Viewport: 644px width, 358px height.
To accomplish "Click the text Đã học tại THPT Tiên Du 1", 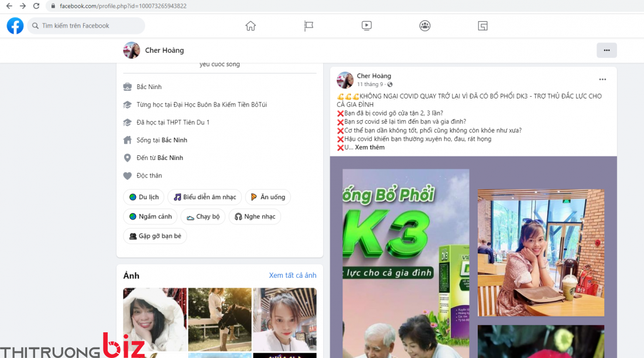I will tap(173, 122).
